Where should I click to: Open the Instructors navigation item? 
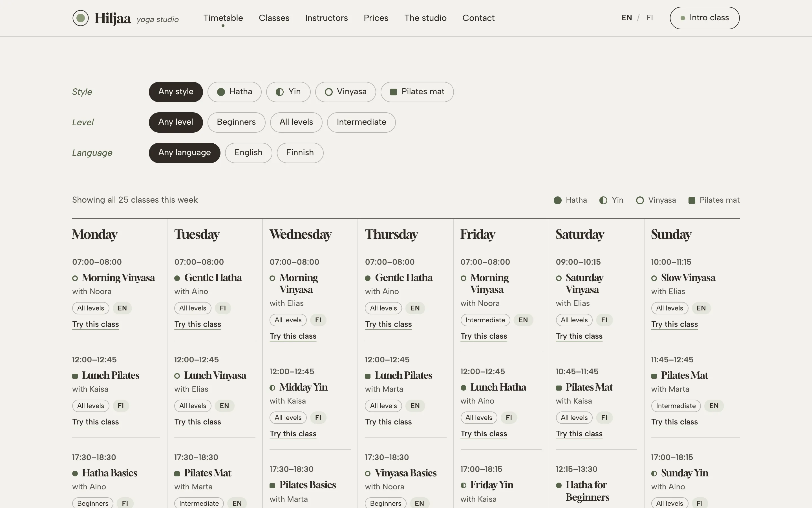326,18
